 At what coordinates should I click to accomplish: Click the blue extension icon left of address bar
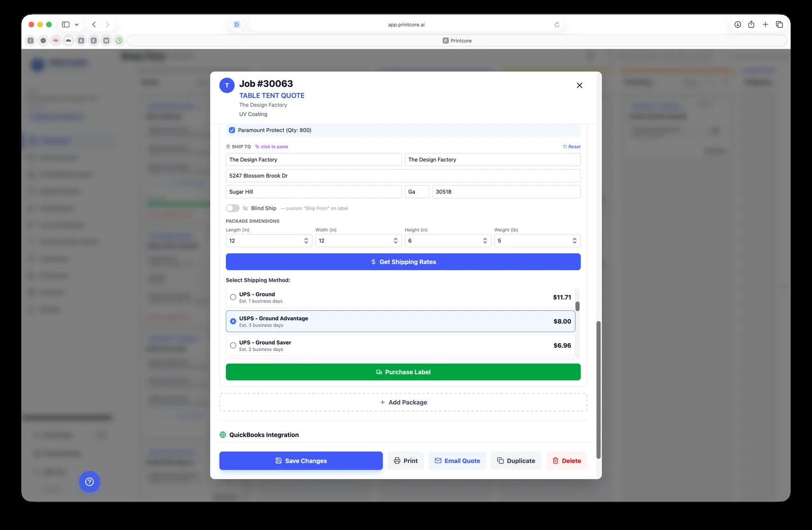(x=236, y=24)
